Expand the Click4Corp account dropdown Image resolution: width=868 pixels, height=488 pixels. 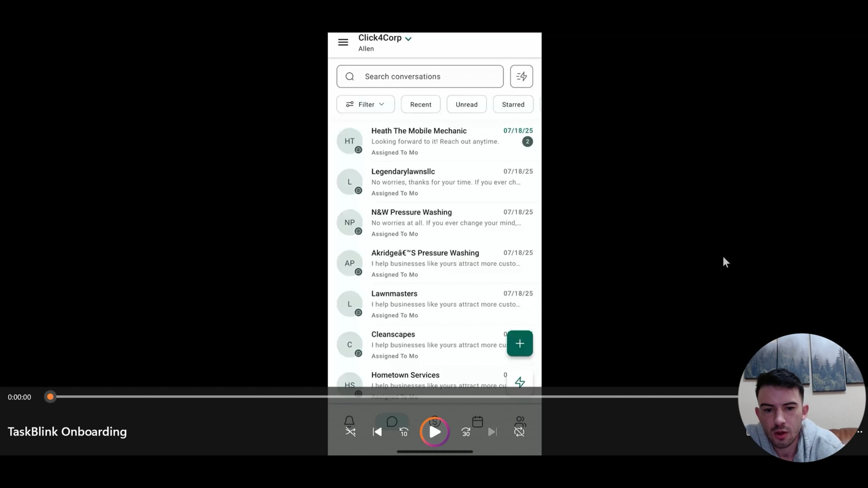408,39
